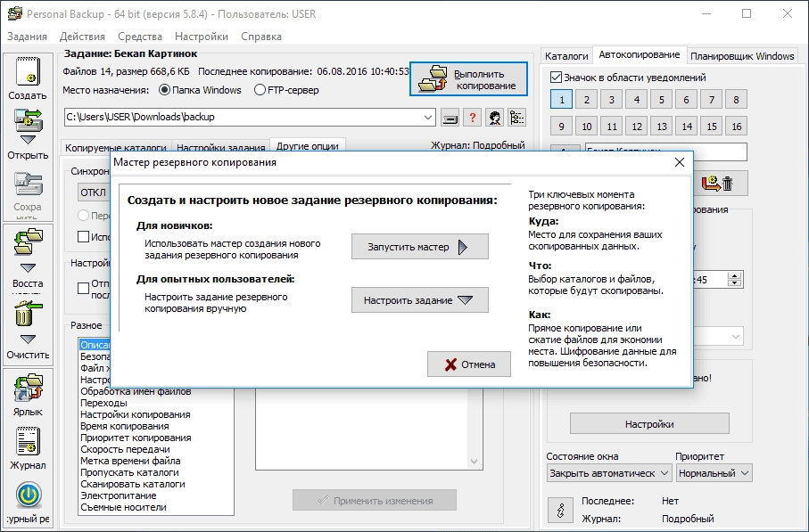Open the Приоритет Нормальный dropdown

pyautogui.click(x=714, y=472)
